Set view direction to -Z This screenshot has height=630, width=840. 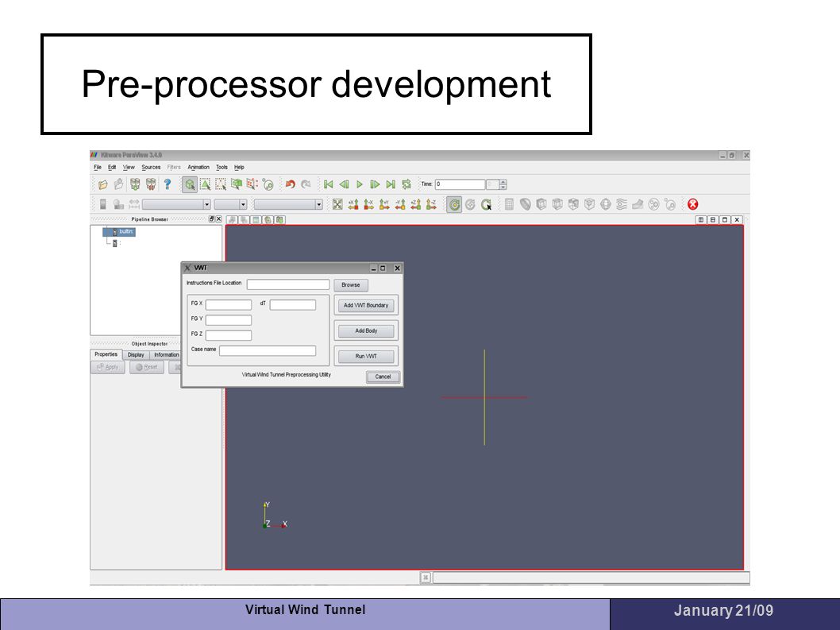pyautogui.click(x=431, y=204)
